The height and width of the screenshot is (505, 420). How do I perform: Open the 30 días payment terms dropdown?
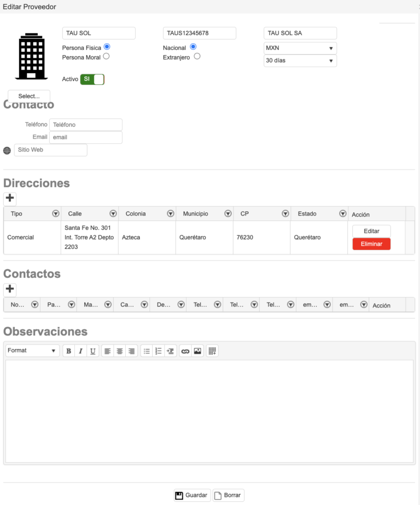pyautogui.click(x=300, y=61)
